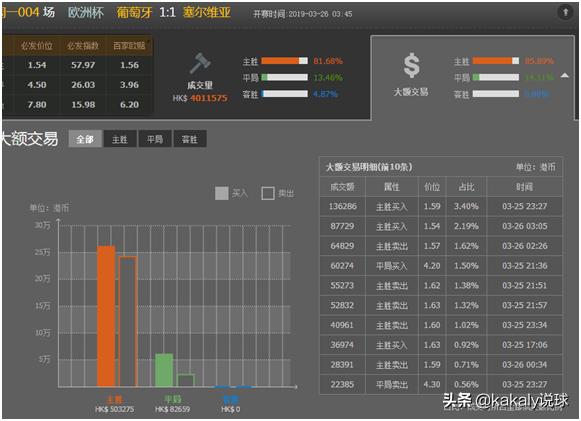Collapse the 大额交易 panel arrow
The height and width of the screenshot is (421, 581).
click(564, 76)
